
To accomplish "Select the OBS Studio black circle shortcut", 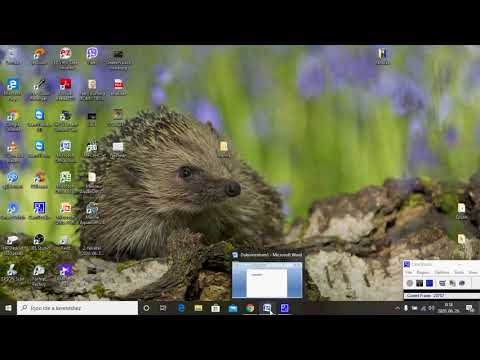I will tap(39, 242).
